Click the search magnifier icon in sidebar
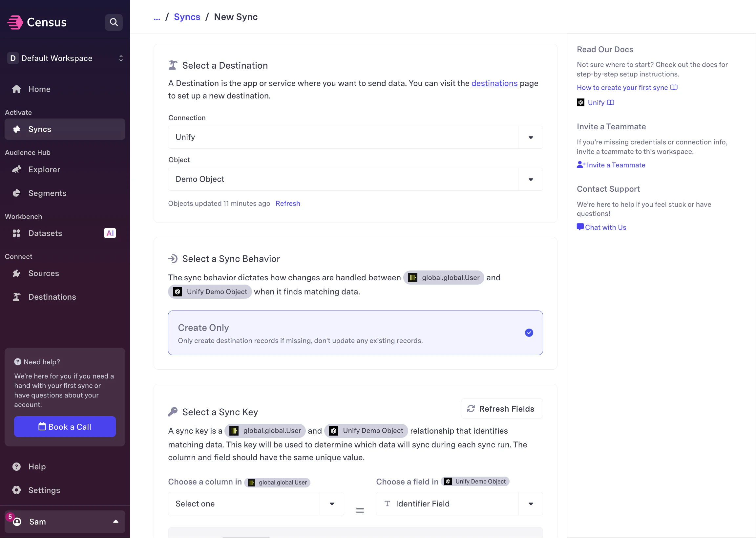The height and width of the screenshot is (538, 756). (114, 22)
